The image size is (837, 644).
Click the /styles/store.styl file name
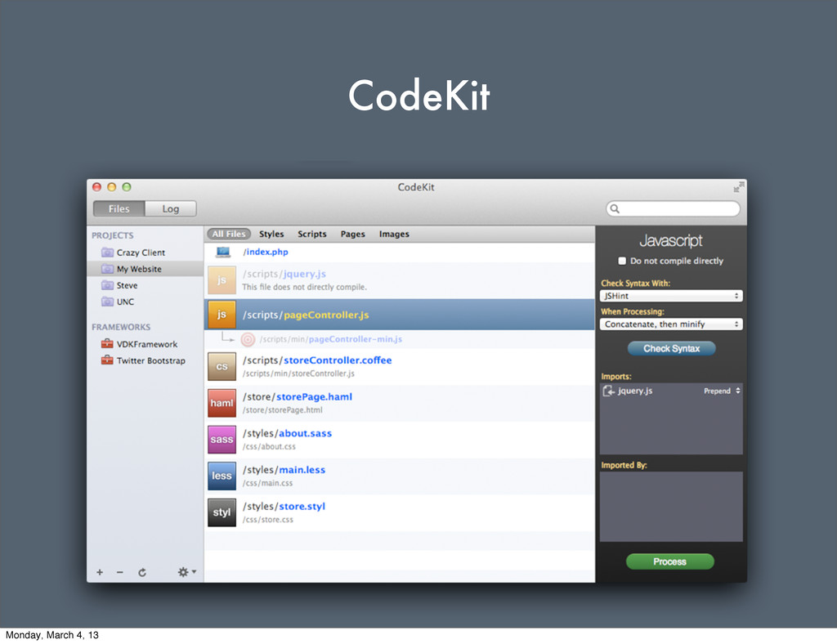284,507
